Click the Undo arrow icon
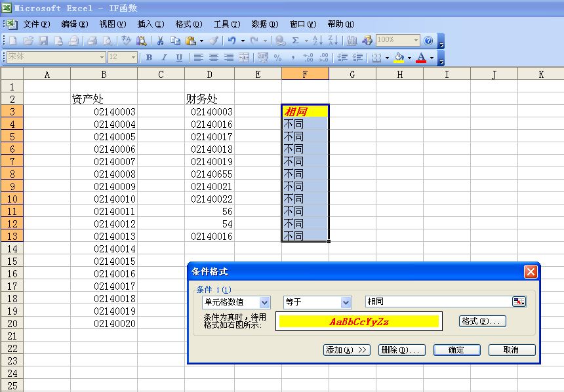Image resolution: width=564 pixels, height=392 pixels. (231, 41)
